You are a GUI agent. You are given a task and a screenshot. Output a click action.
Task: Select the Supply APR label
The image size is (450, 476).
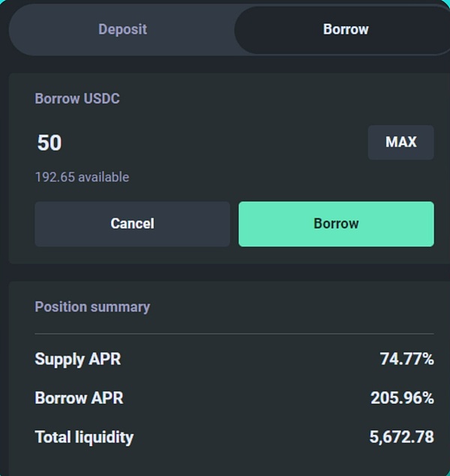click(x=78, y=360)
